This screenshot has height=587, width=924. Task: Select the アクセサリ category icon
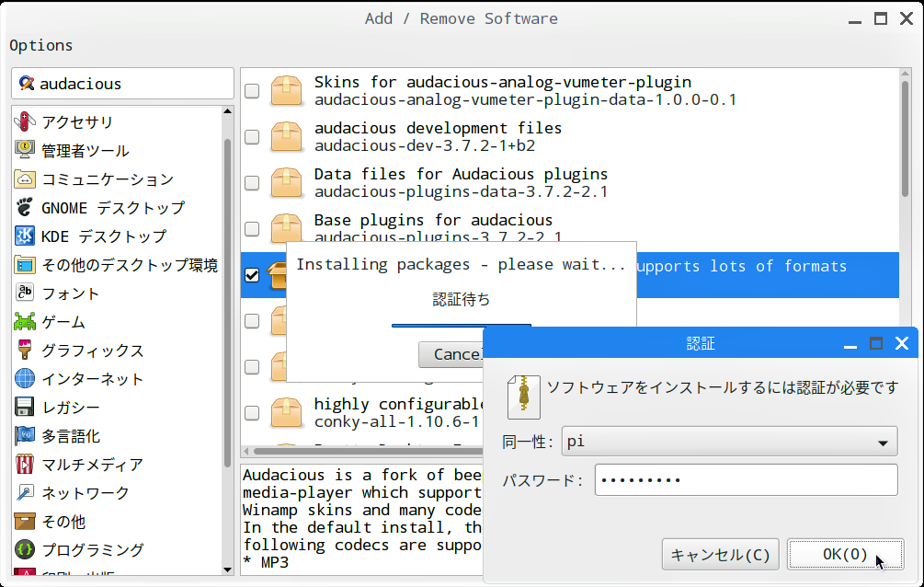click(x=25, y=121)
